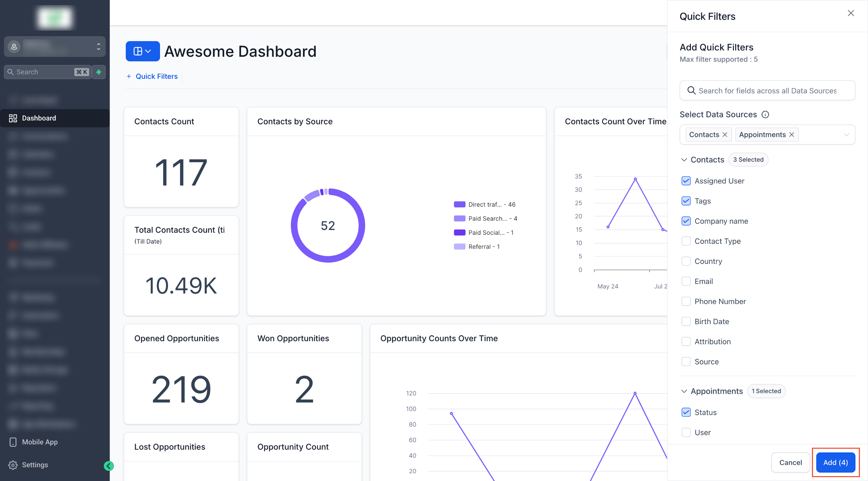Click the Direct traffic legend color swatch
The width and height of the screenshot is (868, 481).
point(459,204)
